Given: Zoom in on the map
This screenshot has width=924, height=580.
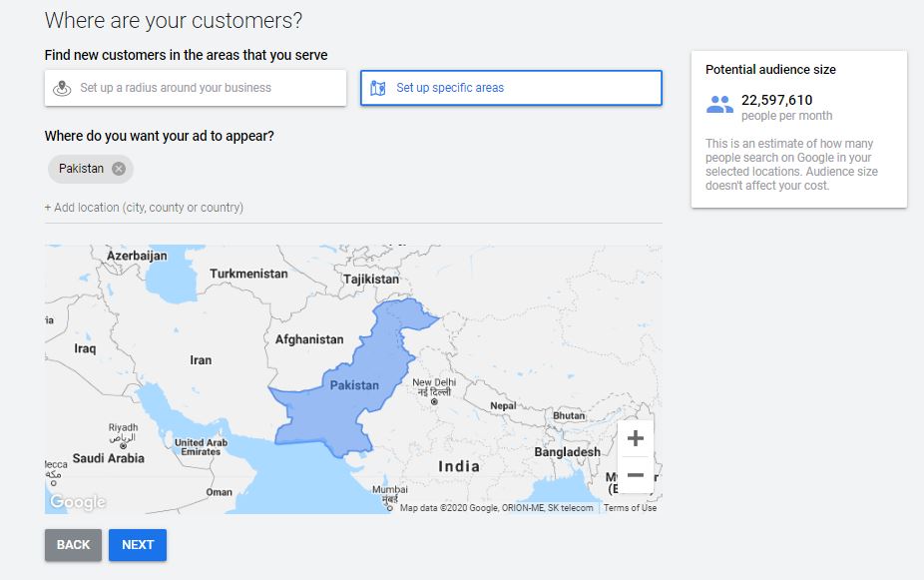Looking at the screenshot, I should [x=636, y=438].
